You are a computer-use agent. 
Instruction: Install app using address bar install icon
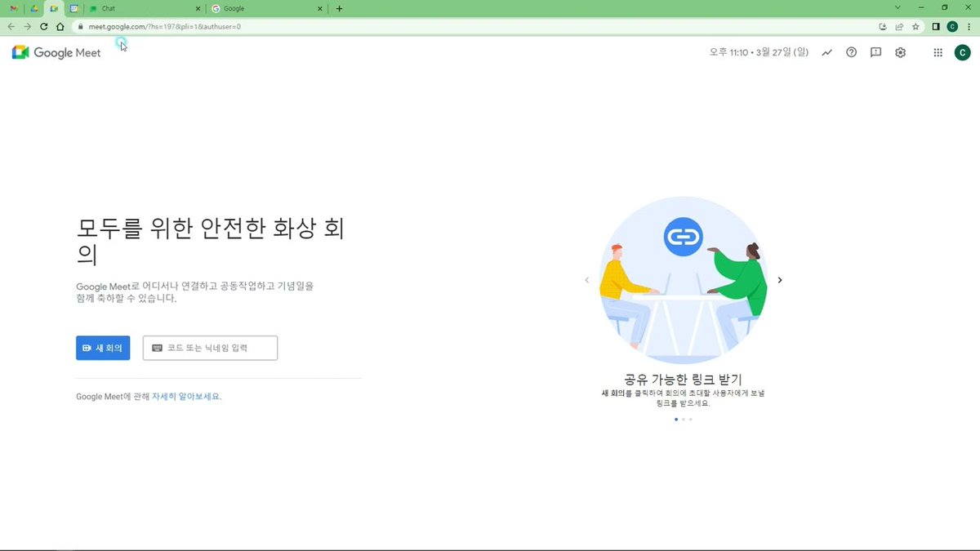[883, 26]
